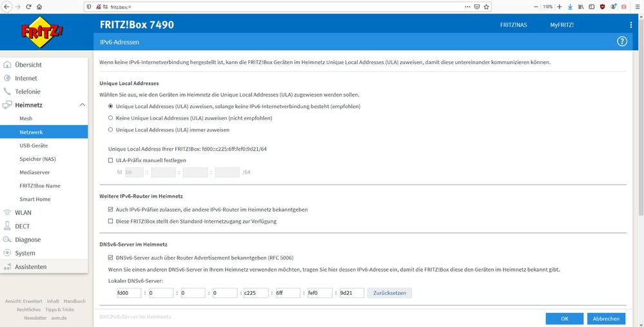644x327 pixels.
Task: Click the pink extension icon in toolbar
Action: (x=624, y=7)
